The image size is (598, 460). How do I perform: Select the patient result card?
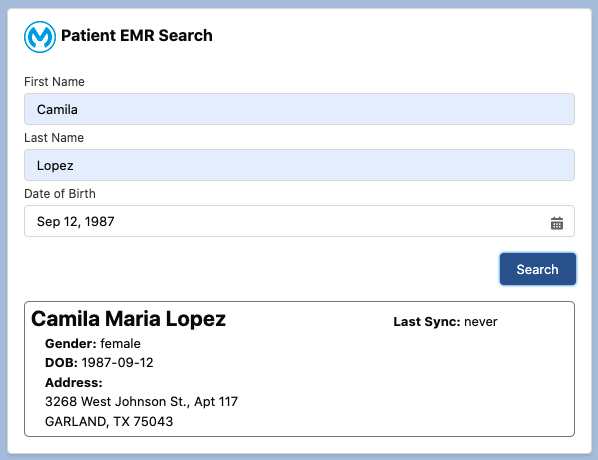coord(299,369)
